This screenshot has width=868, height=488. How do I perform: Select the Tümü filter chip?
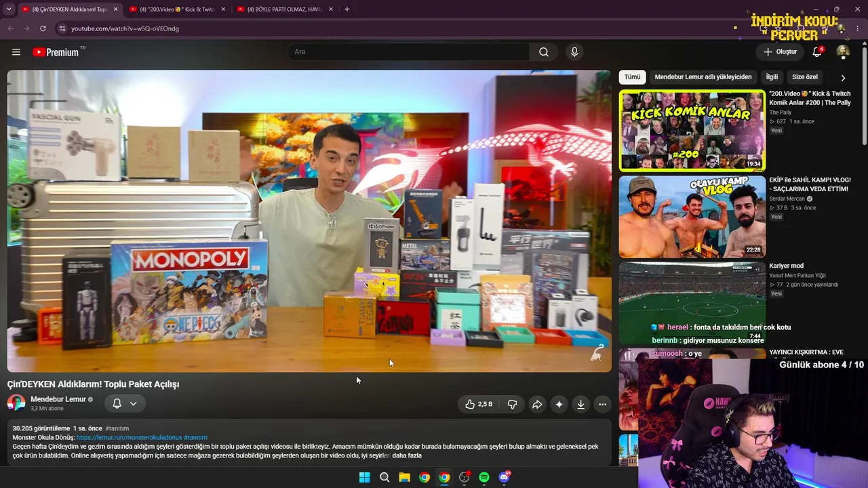click(x=632, y=77)
